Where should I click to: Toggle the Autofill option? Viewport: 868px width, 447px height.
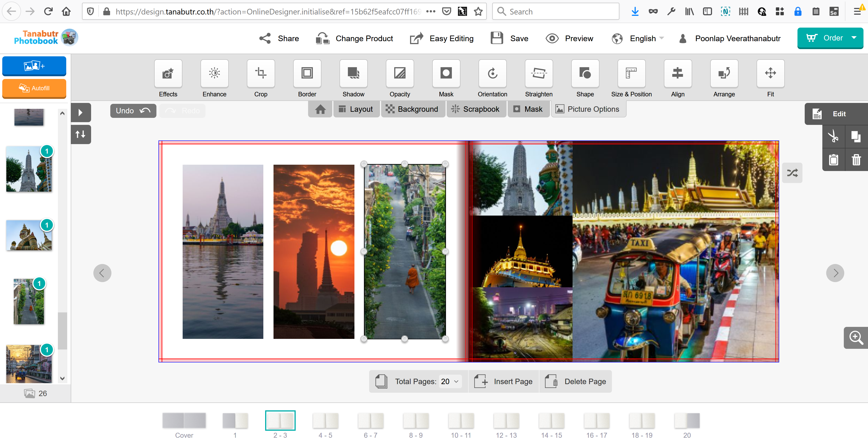click(x=34, y=88)
